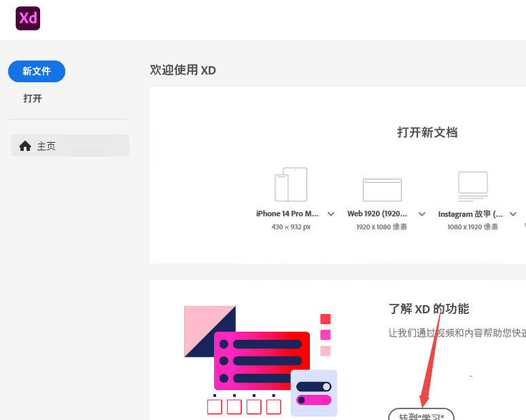Click the 欢迎使用 XD heading
526x420 pixels.
point(183,70)
